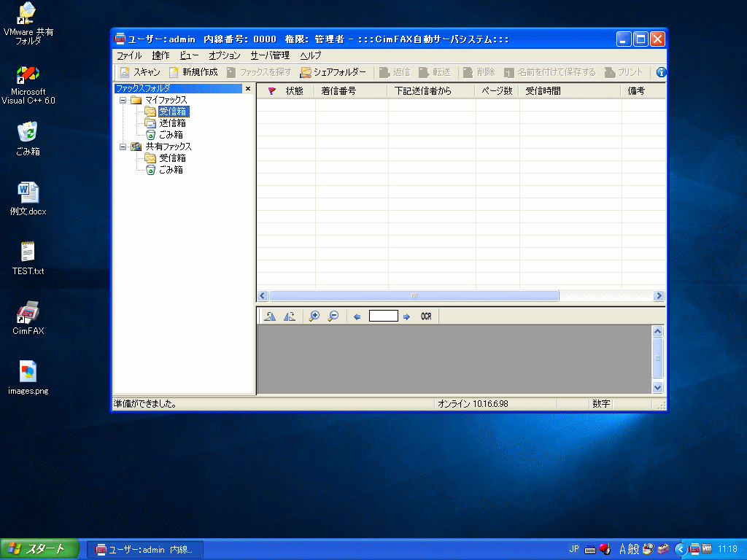This screenshot has width=747, height=560.
Task: Go to previous fax page arrow
Action: (x=357, y=316)
